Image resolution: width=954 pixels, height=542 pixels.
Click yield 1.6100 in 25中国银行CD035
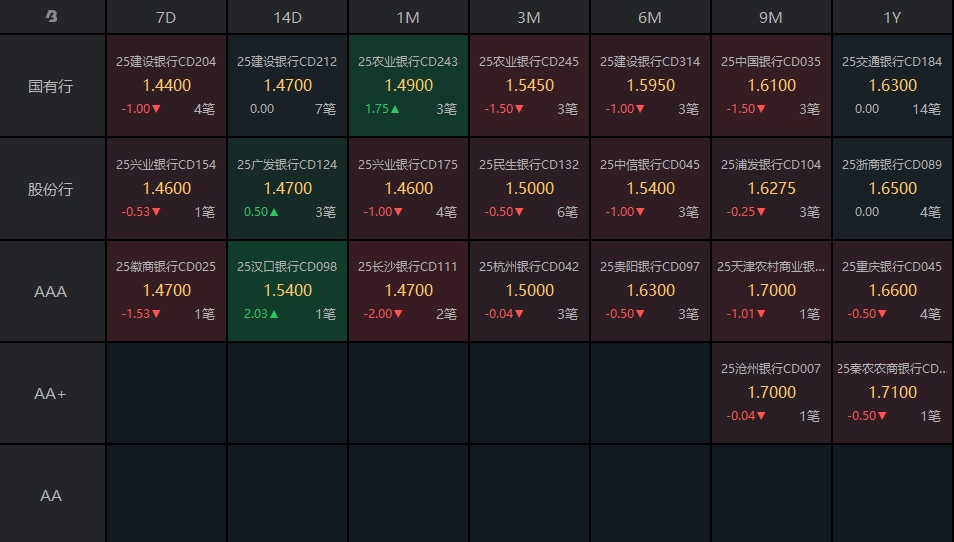click(x=771, y=85)
